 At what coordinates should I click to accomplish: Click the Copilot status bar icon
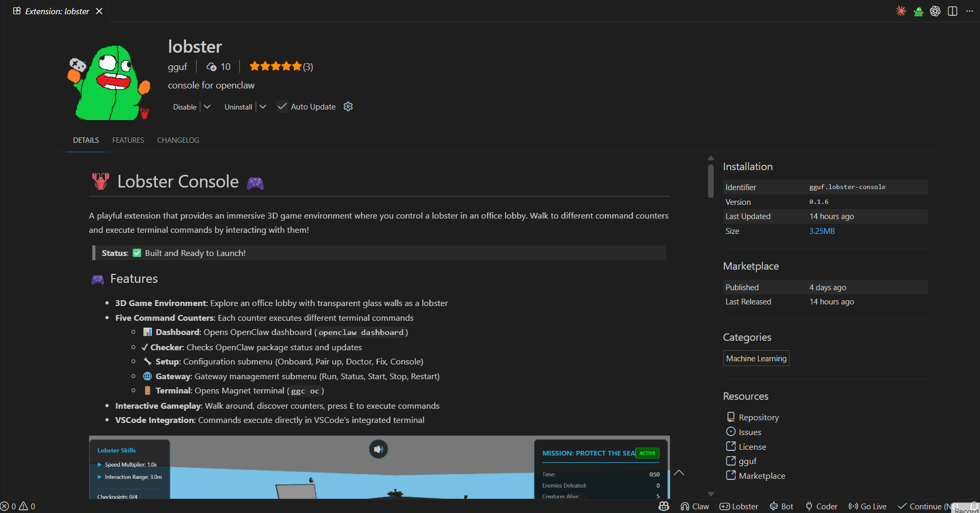click(664, 506)
